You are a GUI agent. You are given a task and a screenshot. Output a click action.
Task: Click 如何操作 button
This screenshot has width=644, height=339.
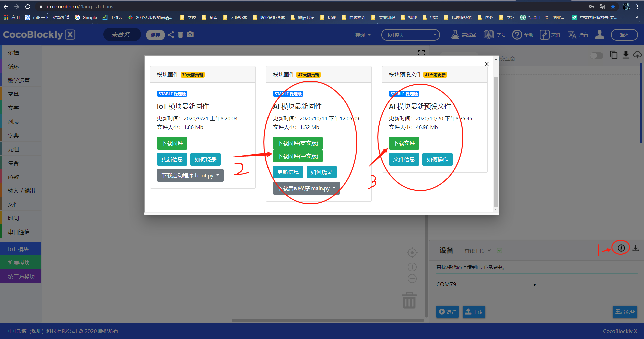tap(437, 159)
